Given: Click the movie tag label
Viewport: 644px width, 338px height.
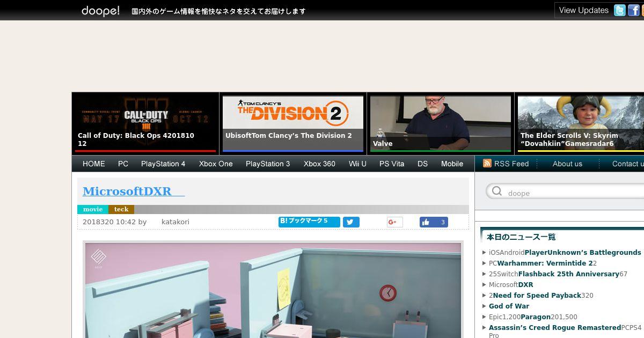Looking at the screenshot, I should 93,209.
